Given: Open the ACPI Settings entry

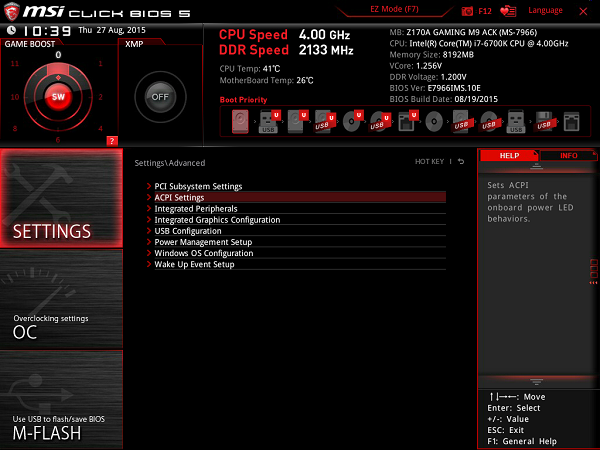Looking at the screenshot, I should point(300,197).
